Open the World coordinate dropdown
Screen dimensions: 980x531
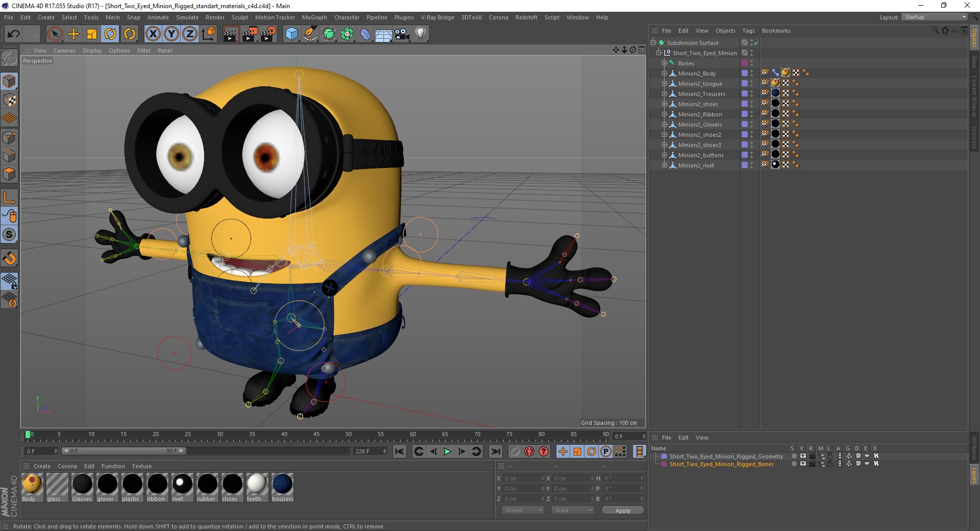tap(523, 510)
